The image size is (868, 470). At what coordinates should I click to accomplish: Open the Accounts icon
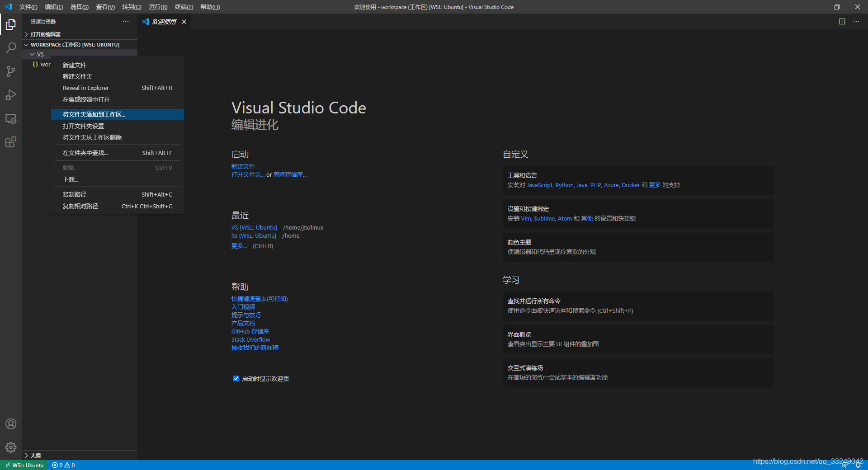pyautogui.click(x=11, y=424)
